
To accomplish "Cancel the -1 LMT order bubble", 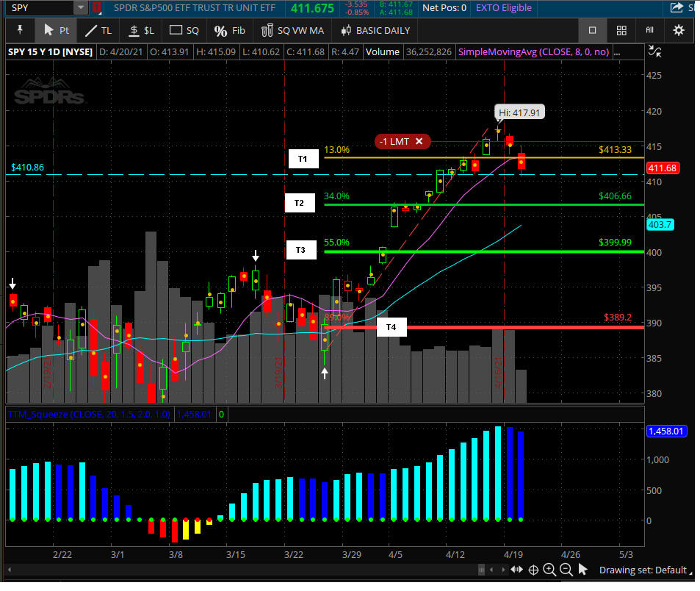I will (419, 141).
